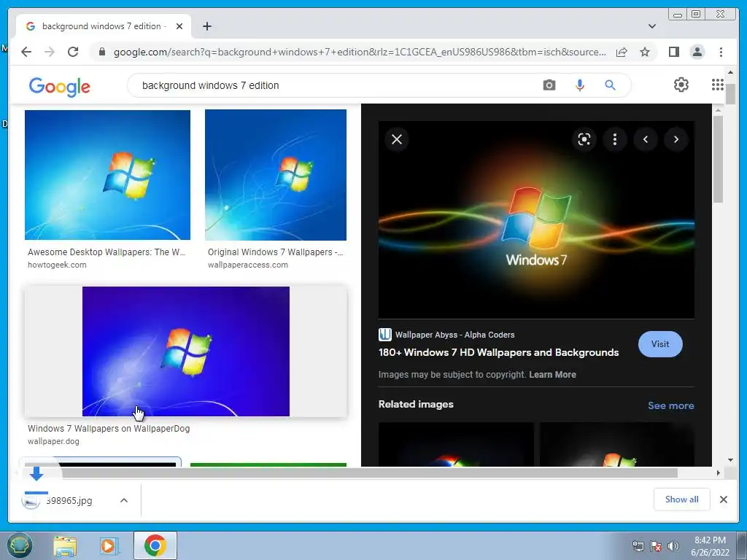Click Show all downloads button

682,499
